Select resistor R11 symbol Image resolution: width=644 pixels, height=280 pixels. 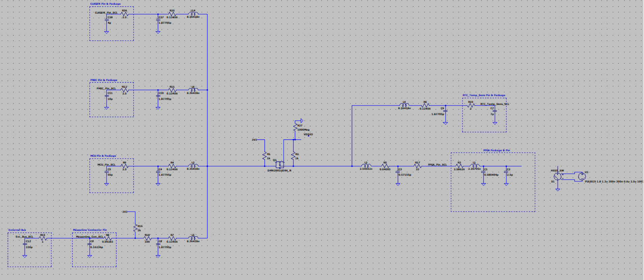(x=172, y=90)
